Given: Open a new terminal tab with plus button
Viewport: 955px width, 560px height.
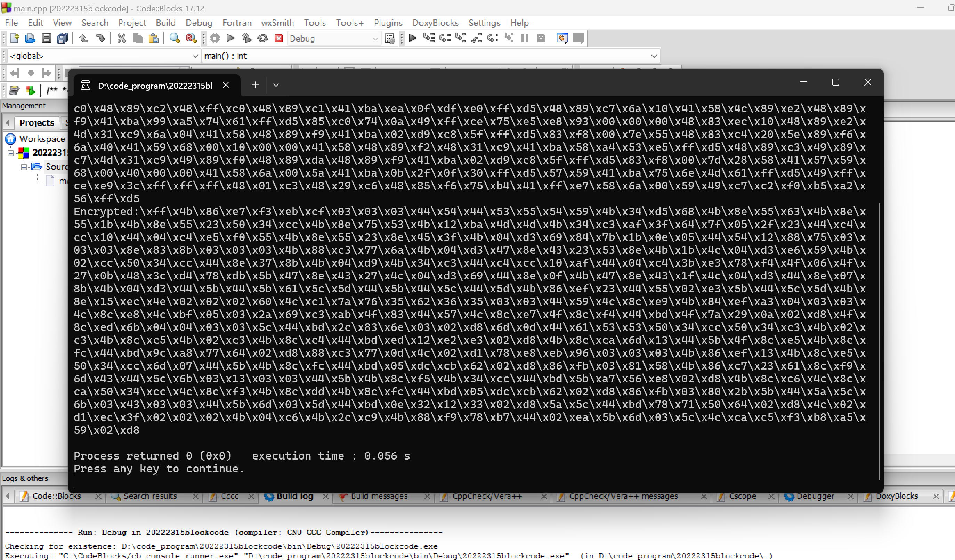Looking at the screenshot, I should coord(255,85).
